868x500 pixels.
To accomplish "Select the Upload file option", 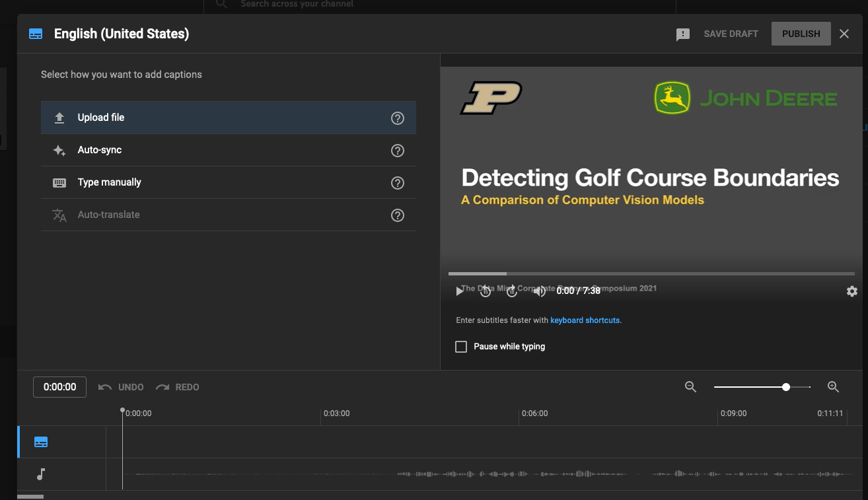I will coord(101,118).
